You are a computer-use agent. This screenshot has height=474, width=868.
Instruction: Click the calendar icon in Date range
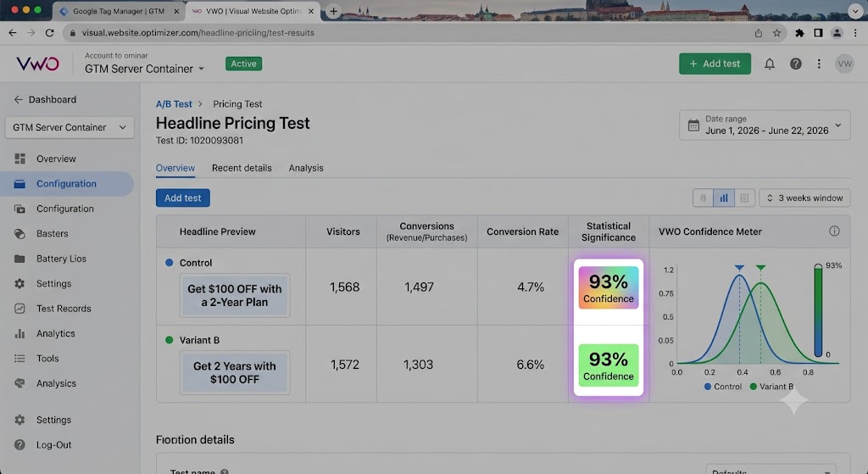point(693,125)
